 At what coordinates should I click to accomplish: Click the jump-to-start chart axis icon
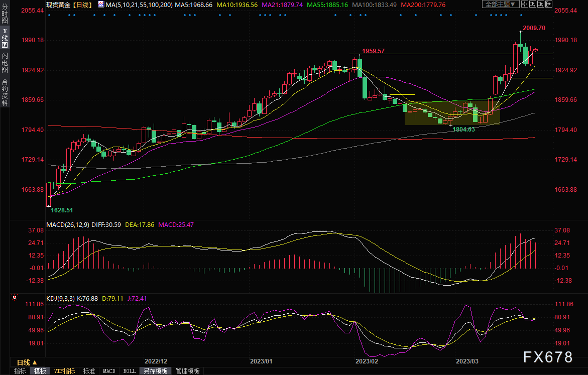pyautogui.click(x=532, y=5)
